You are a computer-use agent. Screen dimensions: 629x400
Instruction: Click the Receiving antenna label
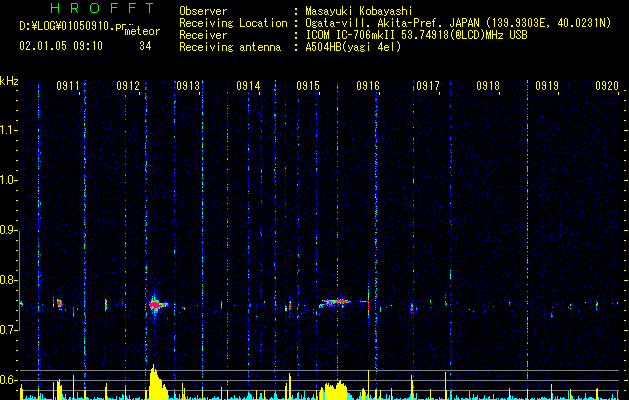tap(230, 47)
